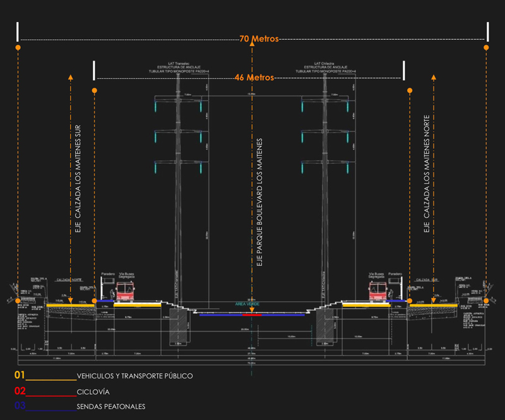Image resolution: width=505 pixels, height=420 pixels.
Task: Click the upward orange arrow above Calzada Norte axis
Action: tap(434, 78)
